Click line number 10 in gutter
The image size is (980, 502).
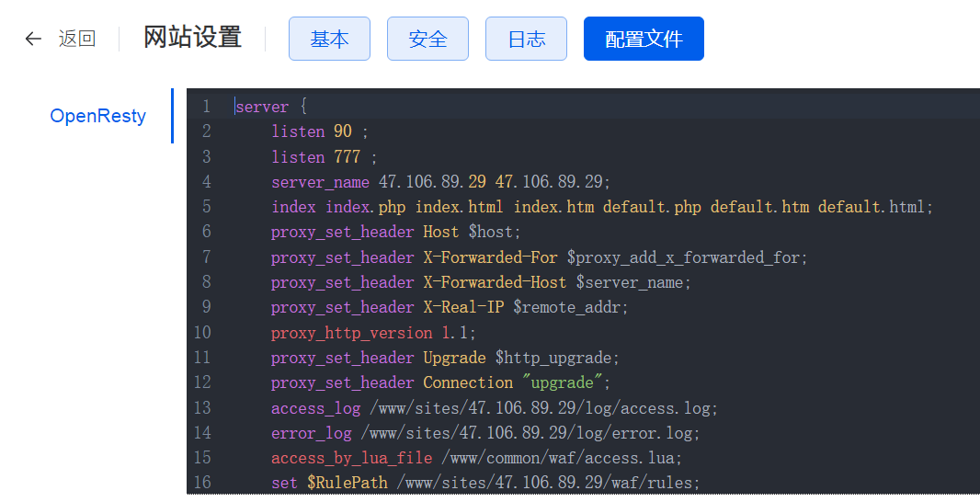[202, 333]
